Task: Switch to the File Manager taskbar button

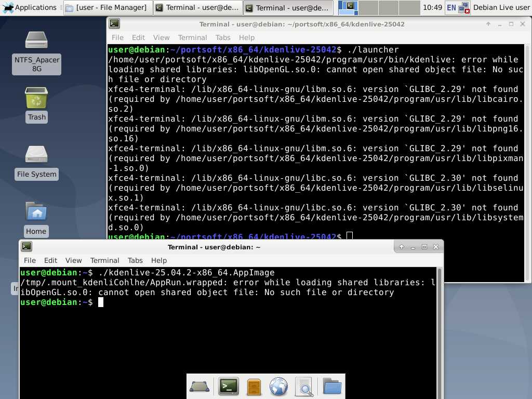Action: pyautogui.click(x=107, y=7)
